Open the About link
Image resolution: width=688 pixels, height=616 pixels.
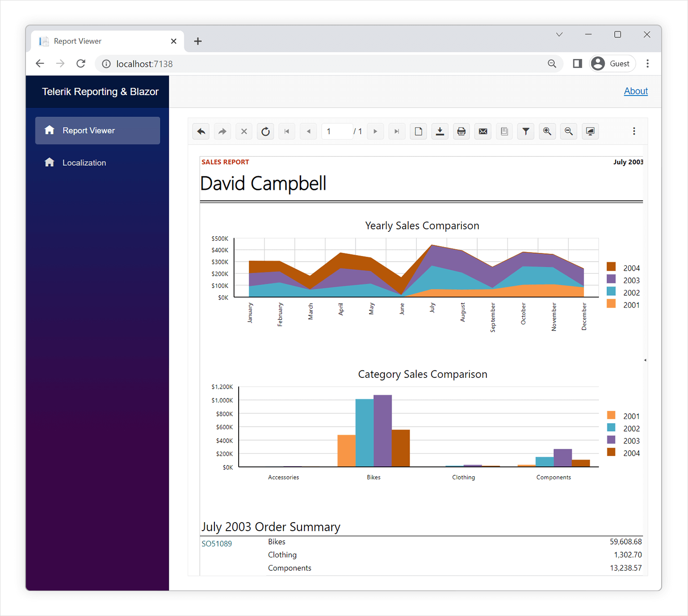636,91
